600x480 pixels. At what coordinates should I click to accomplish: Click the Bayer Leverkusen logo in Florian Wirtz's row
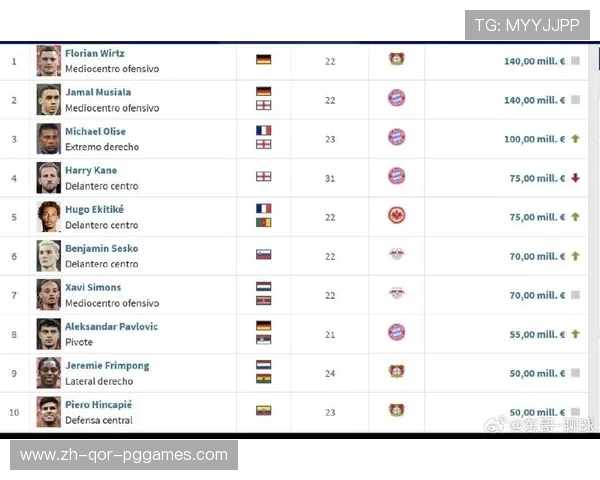(x=396, y=60)
